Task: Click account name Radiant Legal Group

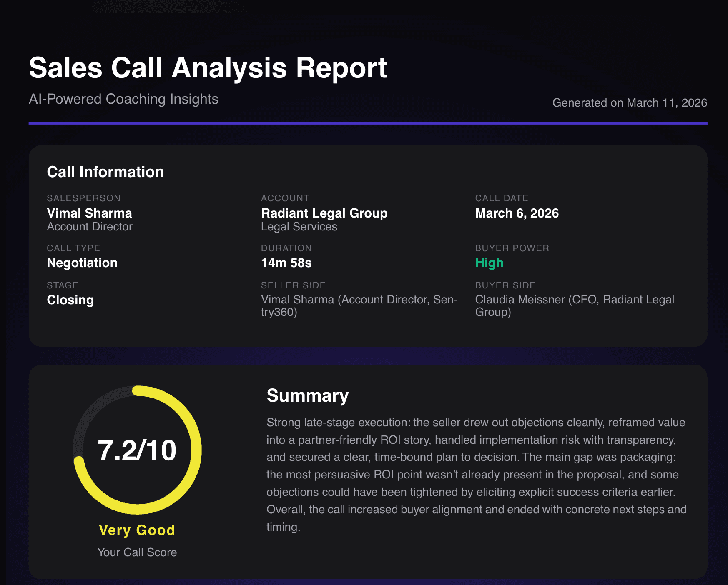Action: click(x=324, y=213)
